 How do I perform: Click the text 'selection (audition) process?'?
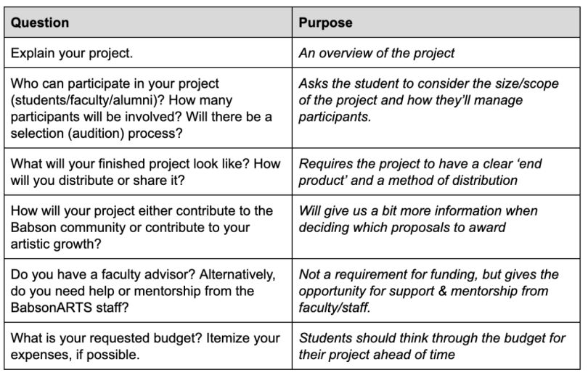click(x=97, y=133)
